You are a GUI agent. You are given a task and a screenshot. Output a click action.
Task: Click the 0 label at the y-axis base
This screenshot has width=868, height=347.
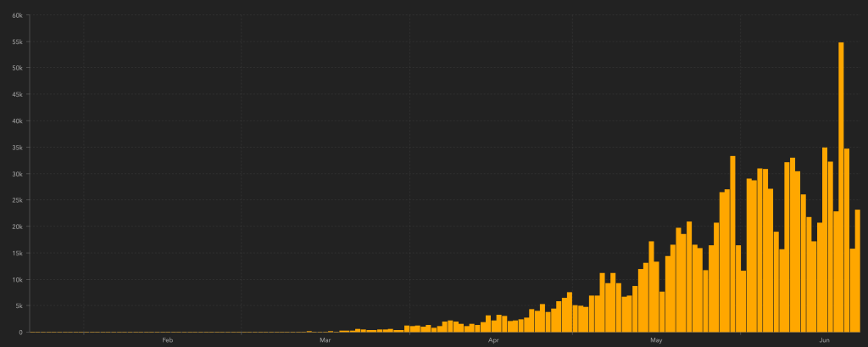pos(21,332)
